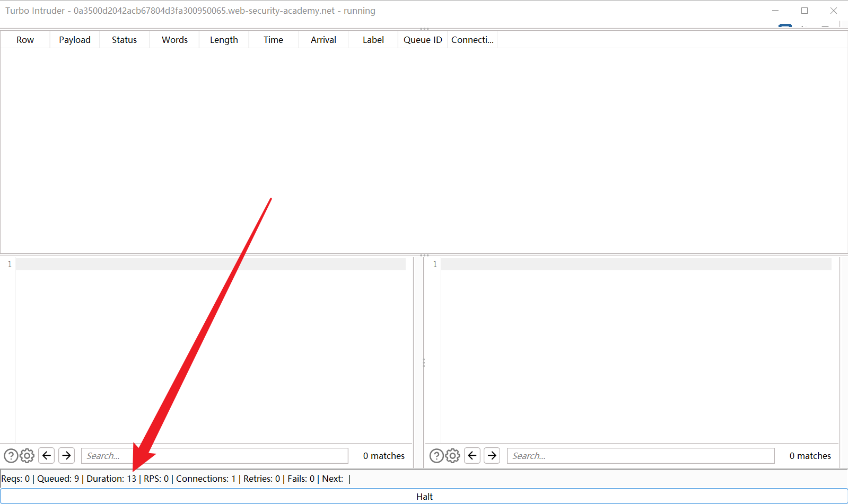The width and height of the screenshot is (848, 504).
Task: Sort results by Payload column
Action: (75, 40)
